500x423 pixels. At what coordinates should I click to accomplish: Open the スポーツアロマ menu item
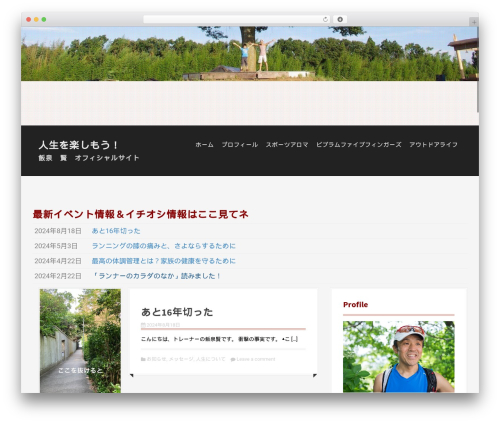coord(287,145)
